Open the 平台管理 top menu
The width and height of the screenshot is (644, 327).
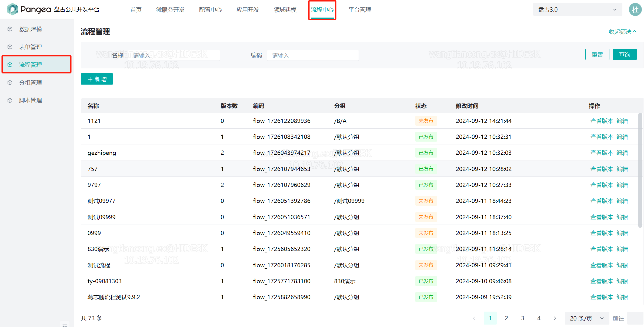(x=359, y=10)
